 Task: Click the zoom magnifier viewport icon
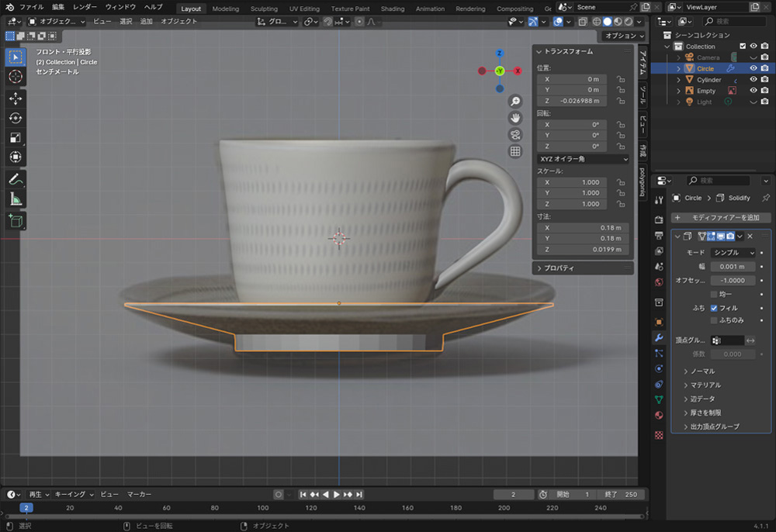(x=515, y=102)
